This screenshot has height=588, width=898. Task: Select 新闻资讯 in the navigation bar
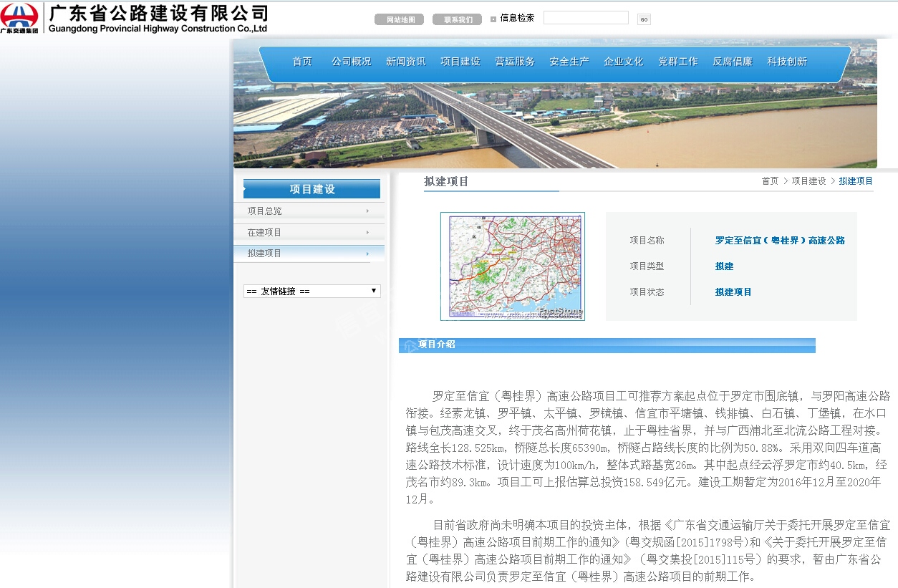406,62
